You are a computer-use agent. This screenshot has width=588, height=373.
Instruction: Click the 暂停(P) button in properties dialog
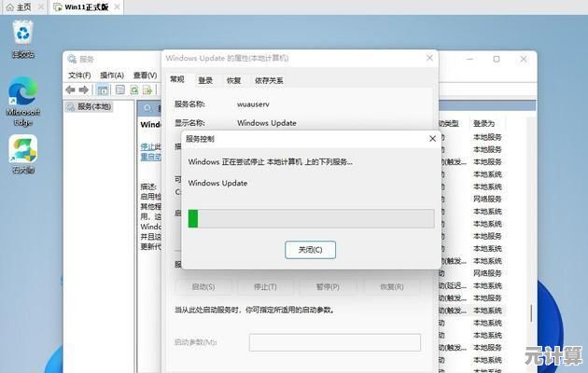click(328, 287)
